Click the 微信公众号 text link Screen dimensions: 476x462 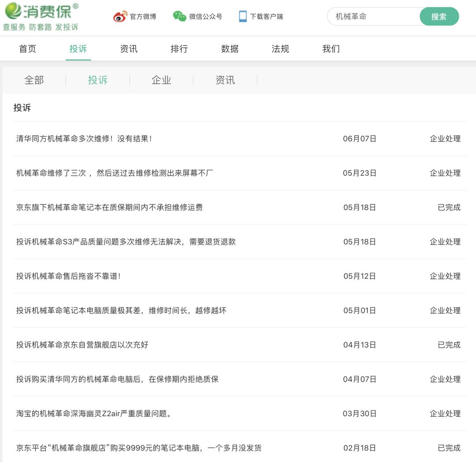[205, 16]
